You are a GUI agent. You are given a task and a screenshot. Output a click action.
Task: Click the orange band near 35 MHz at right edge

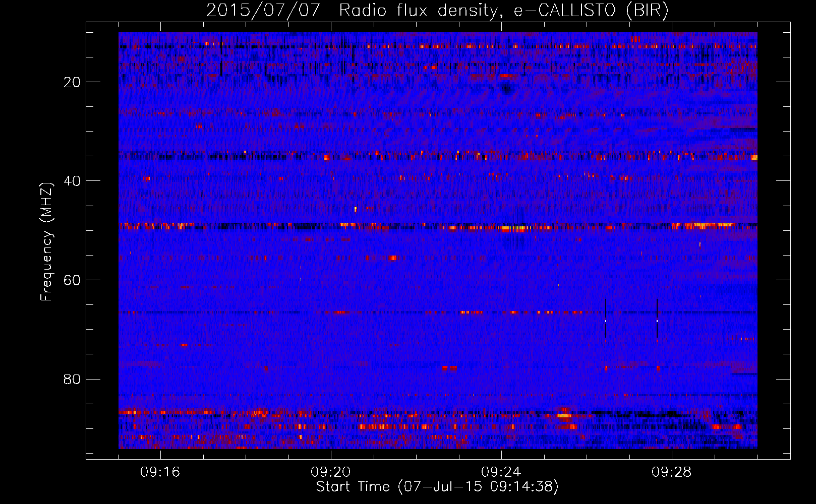[754, 157]
